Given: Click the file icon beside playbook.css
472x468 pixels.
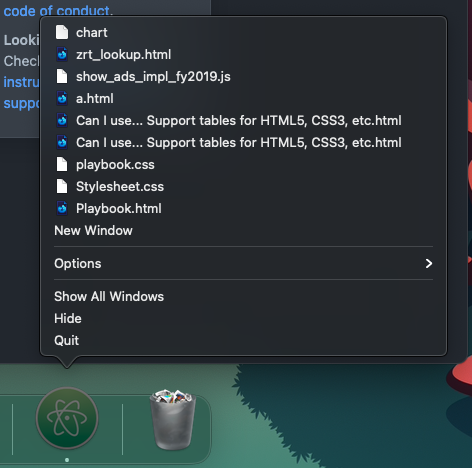Looking at the screenshot, I should point(62,164).
